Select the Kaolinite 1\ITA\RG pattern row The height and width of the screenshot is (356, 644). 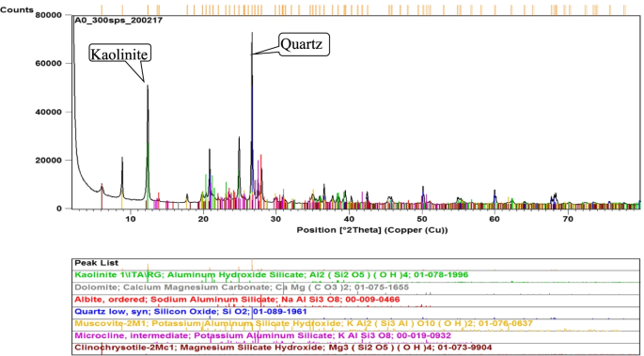pos(356,276)
